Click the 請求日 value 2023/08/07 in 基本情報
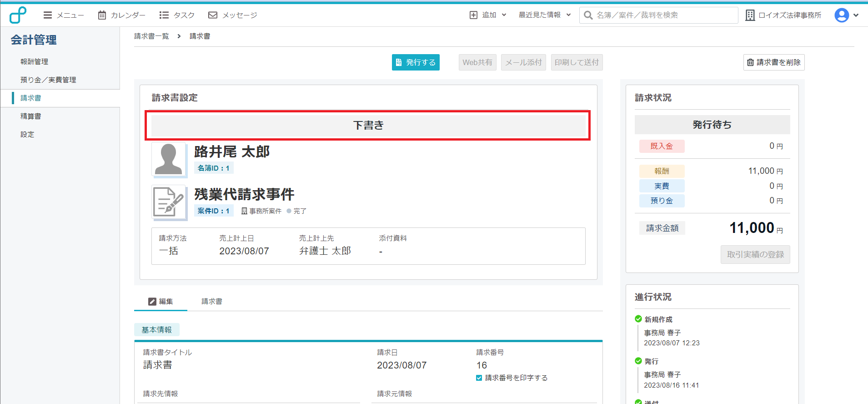The image size is (868, 404). pyautogui.click(x=401, y=365)
